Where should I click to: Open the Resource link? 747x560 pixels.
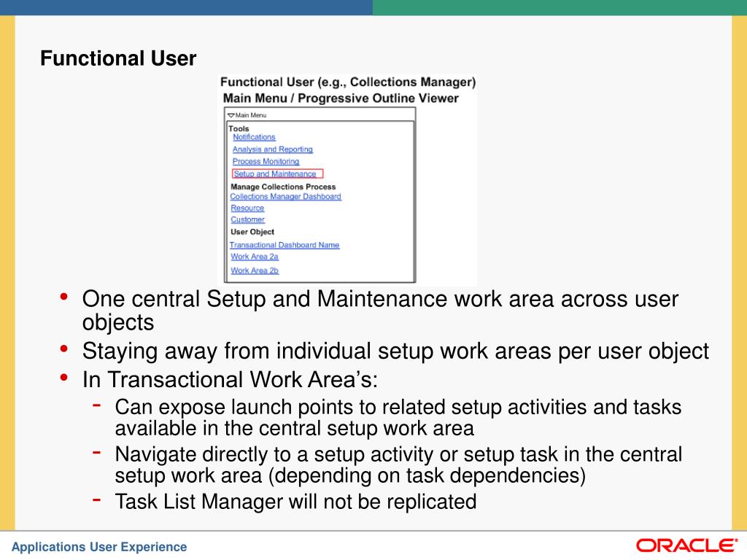(247, 208)
